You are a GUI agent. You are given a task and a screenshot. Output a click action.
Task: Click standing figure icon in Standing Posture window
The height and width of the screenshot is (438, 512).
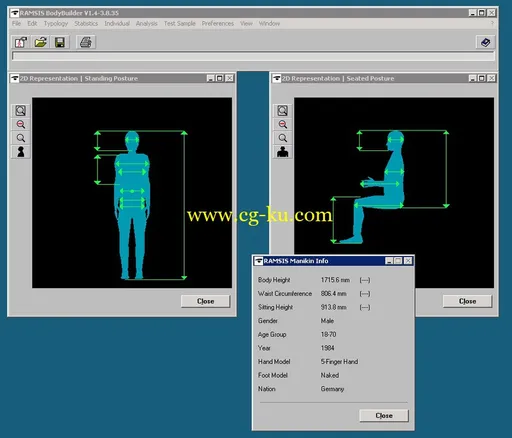tap(21, 152)
